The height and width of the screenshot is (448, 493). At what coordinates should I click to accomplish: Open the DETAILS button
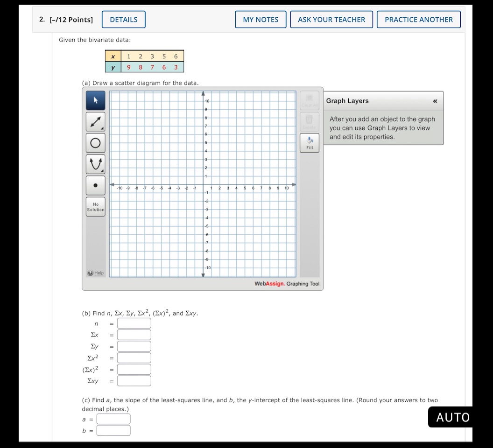124,20
